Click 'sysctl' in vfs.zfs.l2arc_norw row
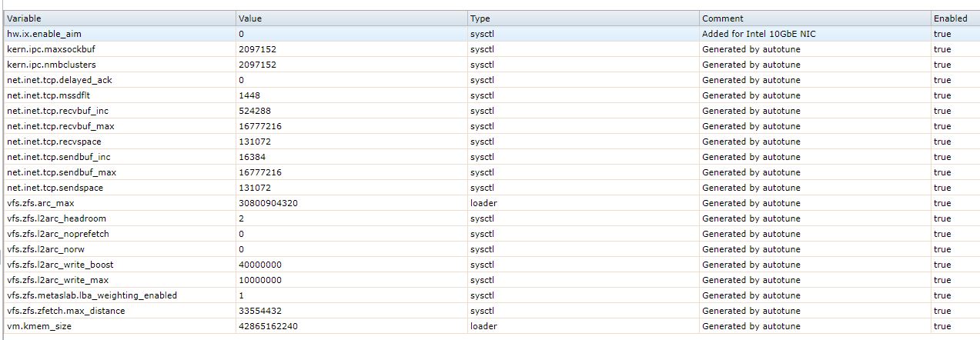The width and height of the screenshot is (980, 340). click(x=482, y=249)
